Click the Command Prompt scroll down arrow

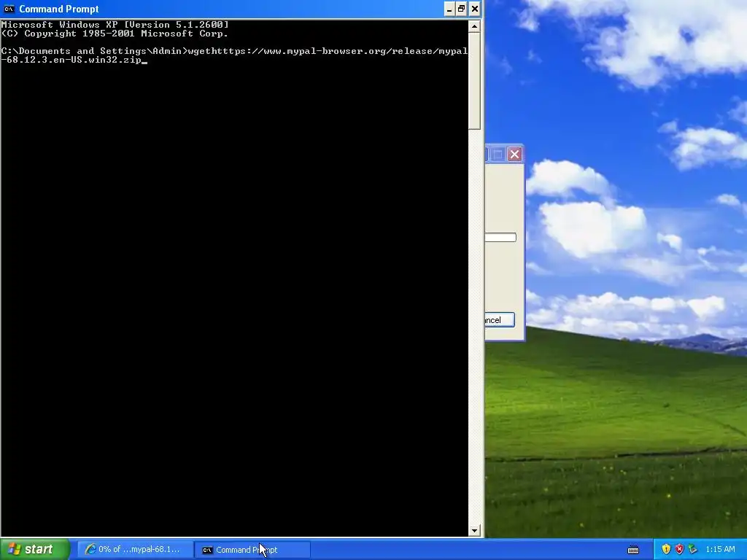474,531
